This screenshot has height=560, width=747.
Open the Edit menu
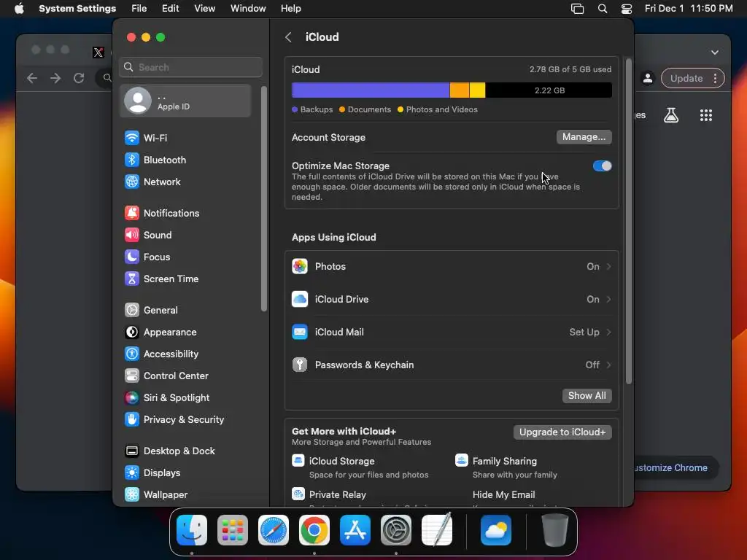170,9
